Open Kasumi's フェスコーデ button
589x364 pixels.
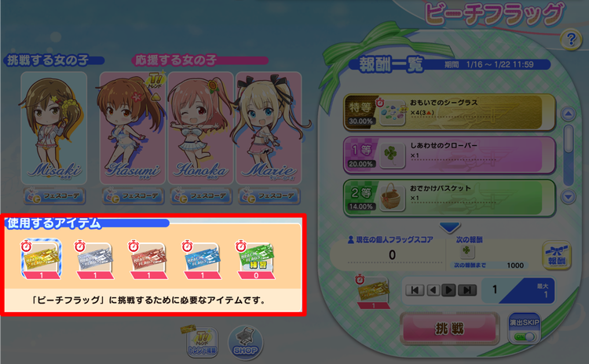pos(133,196)
